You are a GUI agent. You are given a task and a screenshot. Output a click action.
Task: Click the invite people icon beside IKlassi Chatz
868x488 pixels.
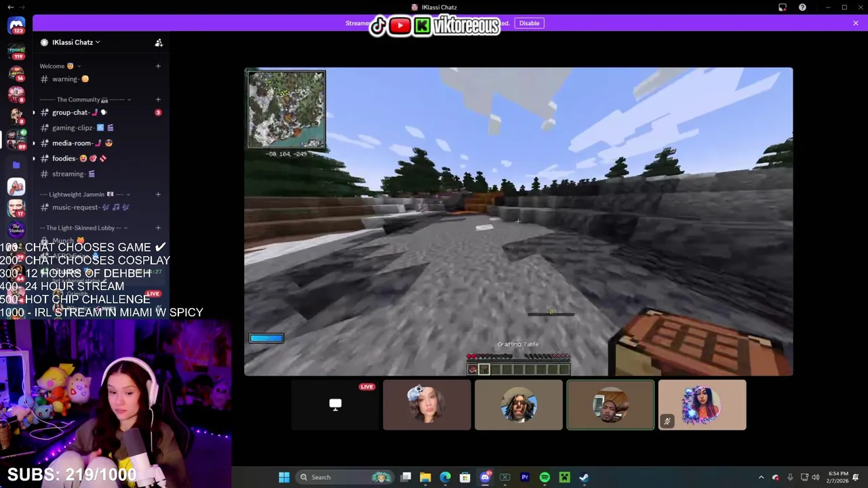tap(159, 43)
